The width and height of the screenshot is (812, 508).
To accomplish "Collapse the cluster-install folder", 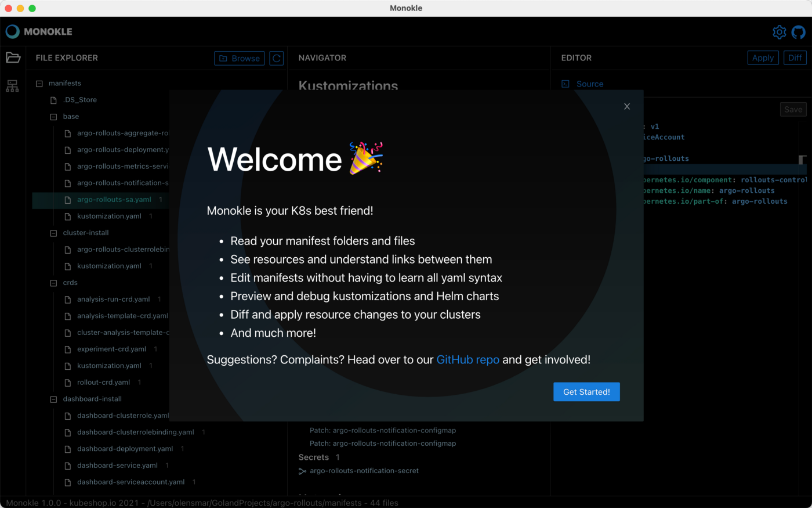I will 53,233.
